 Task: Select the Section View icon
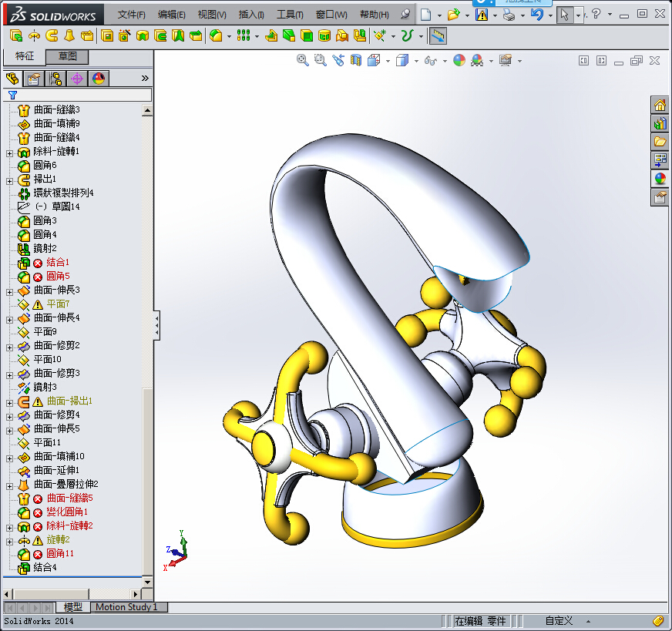point(355,60)
